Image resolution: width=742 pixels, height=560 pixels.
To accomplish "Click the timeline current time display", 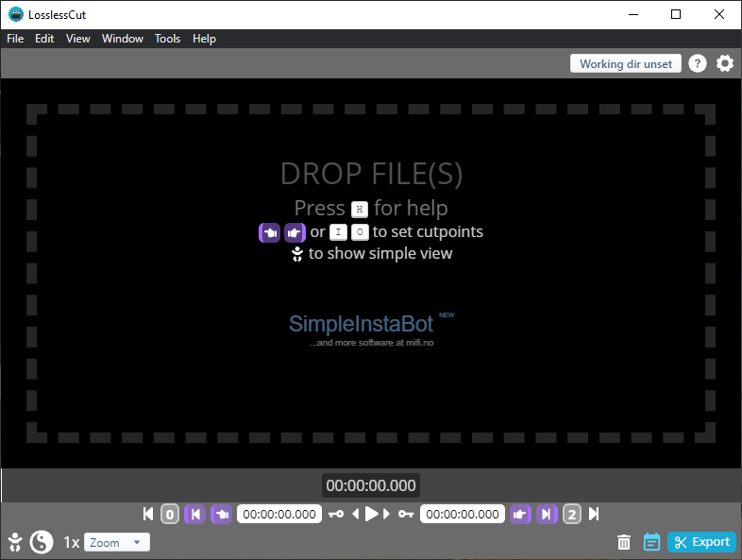I will tap(370, 485).
